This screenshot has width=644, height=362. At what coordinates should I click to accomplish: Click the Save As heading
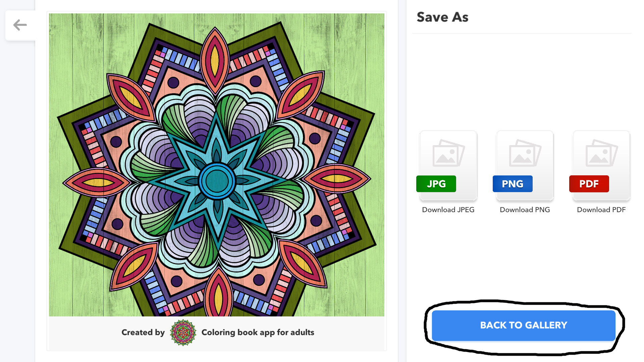tap(442, 17)
